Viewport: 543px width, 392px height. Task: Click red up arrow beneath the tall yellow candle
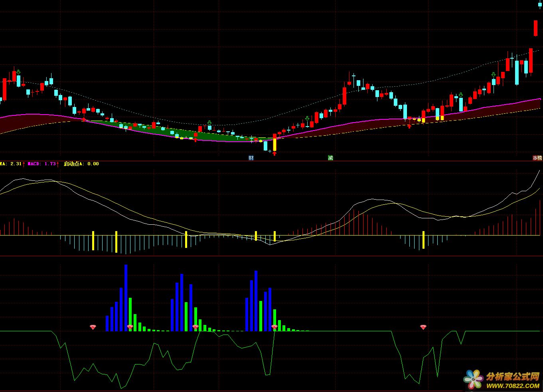pyautogui.click(x=274, y=153)
